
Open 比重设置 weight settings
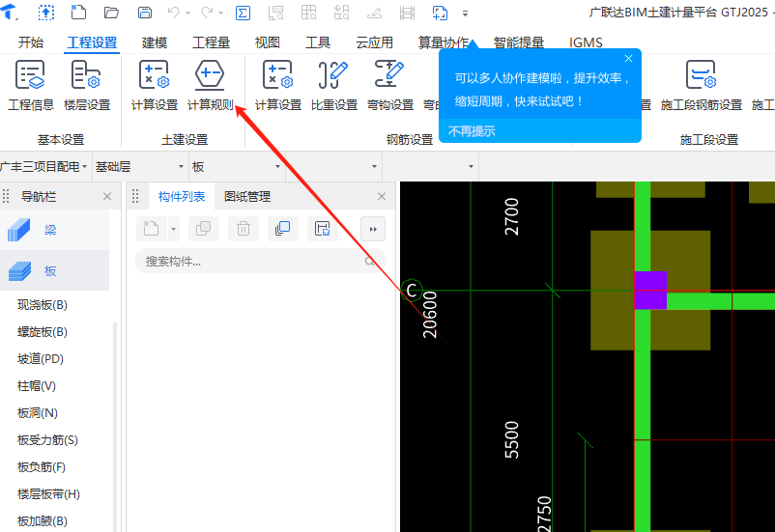pyautogui.click(x=334, y=85)
